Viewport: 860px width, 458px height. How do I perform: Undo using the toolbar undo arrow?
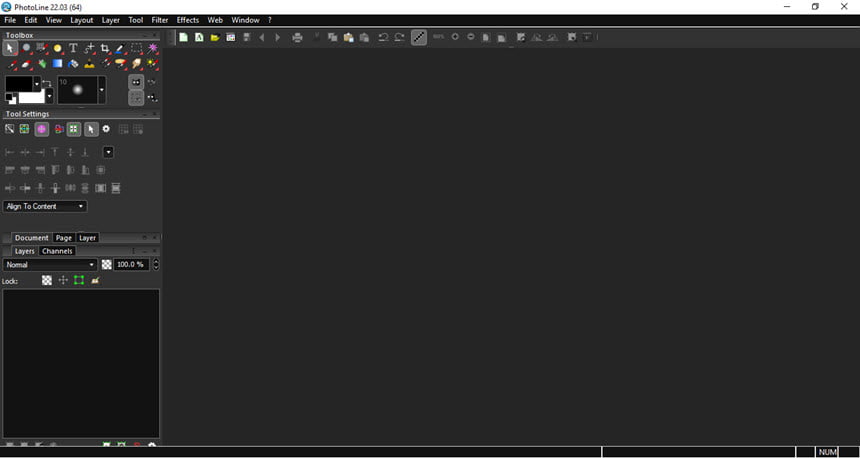(383, 37)
